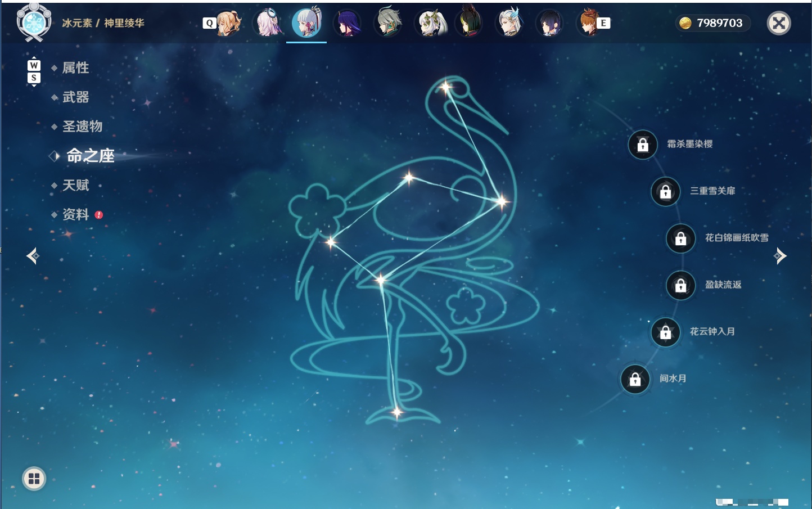Go to previous character with left arrow

[33, 256]
